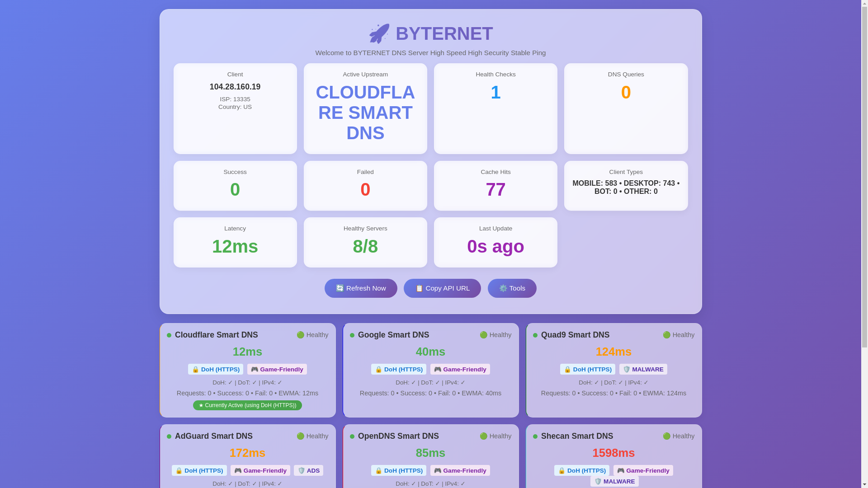The image size is (868, 488).
Task: Click the BYTERNET rocket logo icon
Action: tap(379, 33)
